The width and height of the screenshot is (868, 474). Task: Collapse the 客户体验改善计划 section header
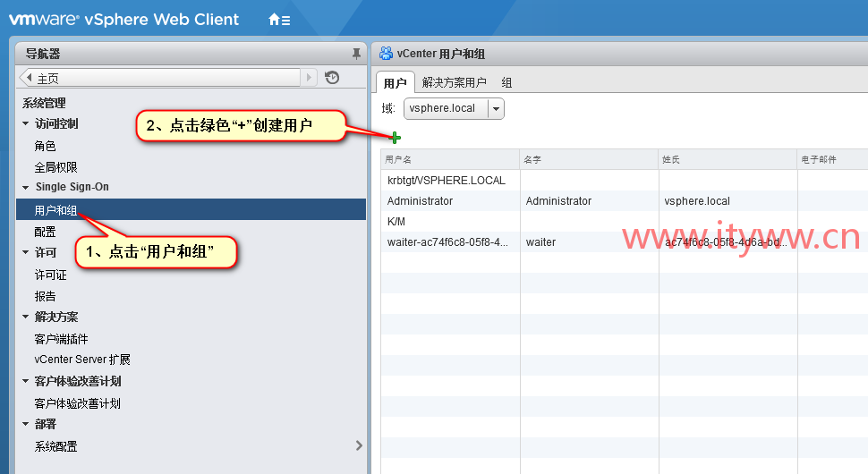click(x=25, y=381)
